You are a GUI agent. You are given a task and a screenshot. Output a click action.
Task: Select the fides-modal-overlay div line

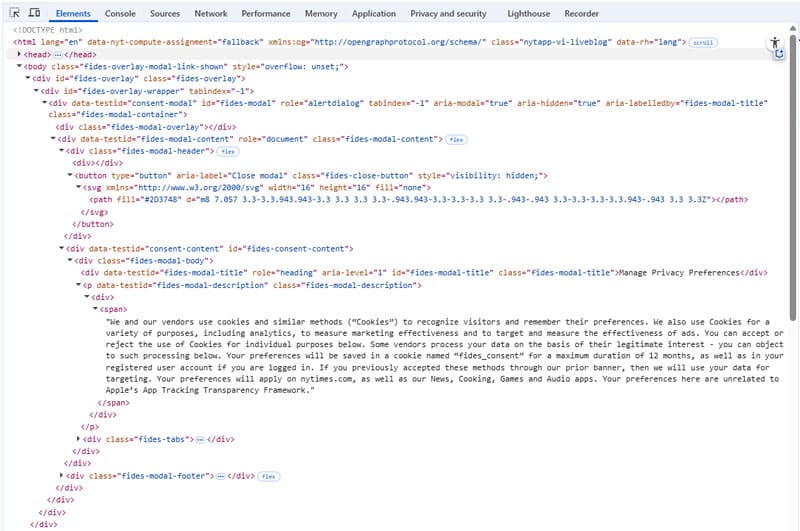pos(146,127)
